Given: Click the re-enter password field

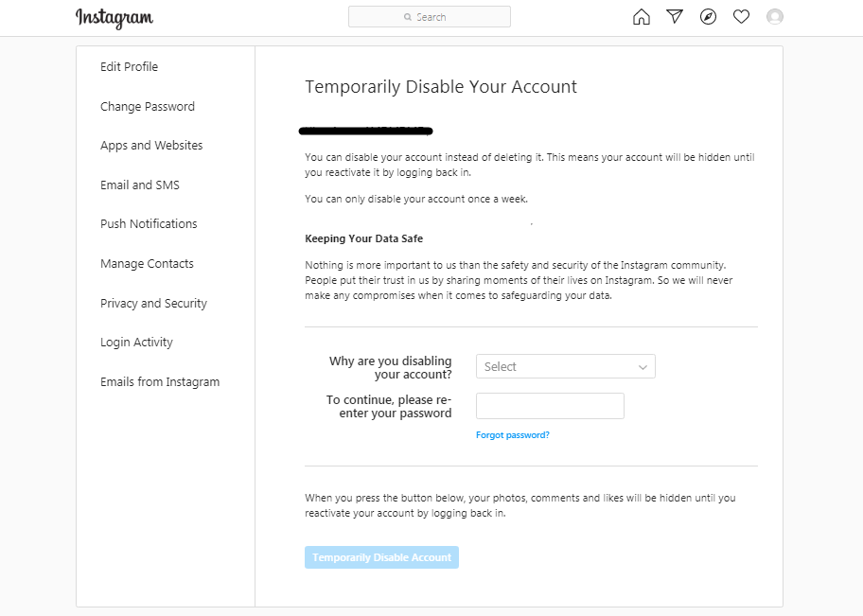Looking at the screenshot, I should (x=551, y=406).
